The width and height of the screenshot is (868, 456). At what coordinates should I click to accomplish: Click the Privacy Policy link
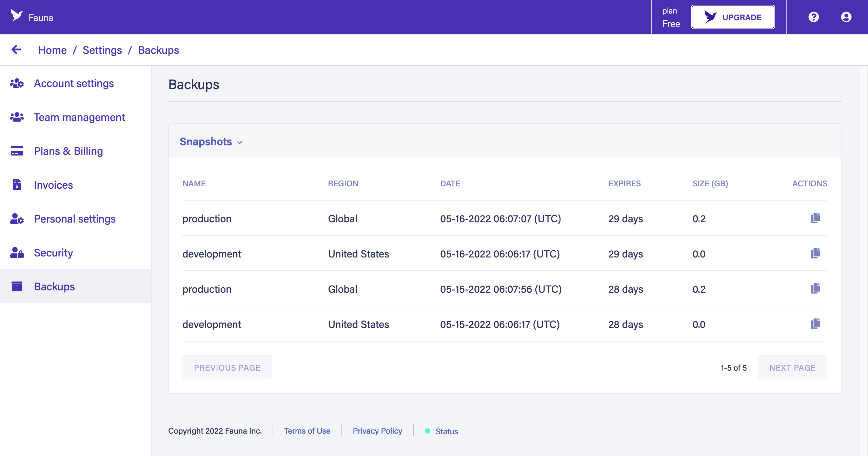(x=377, y=431)
